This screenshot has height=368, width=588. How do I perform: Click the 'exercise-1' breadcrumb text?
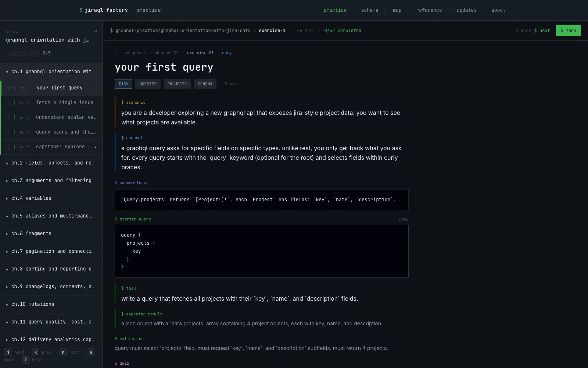point(272,31)
